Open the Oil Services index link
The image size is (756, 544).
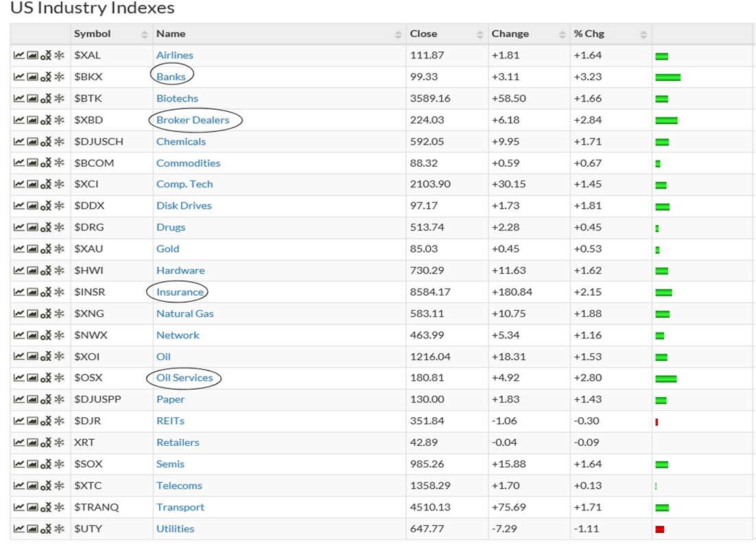tap(185, 378)
